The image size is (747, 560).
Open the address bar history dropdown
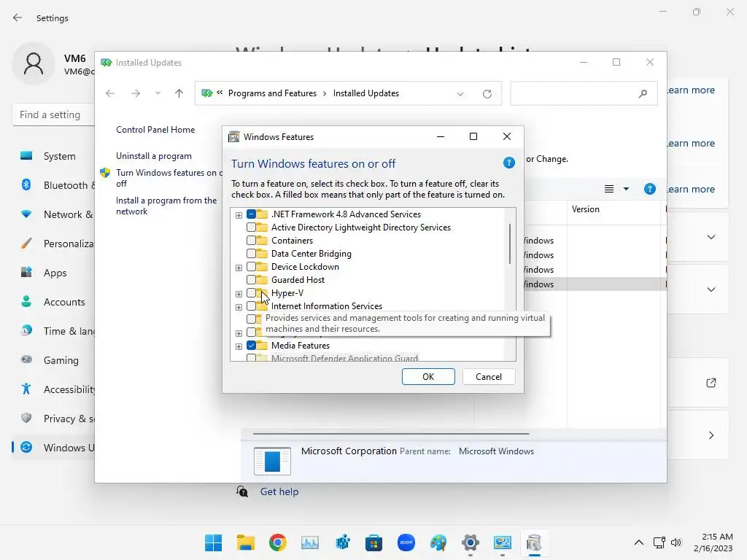[460, 94]
